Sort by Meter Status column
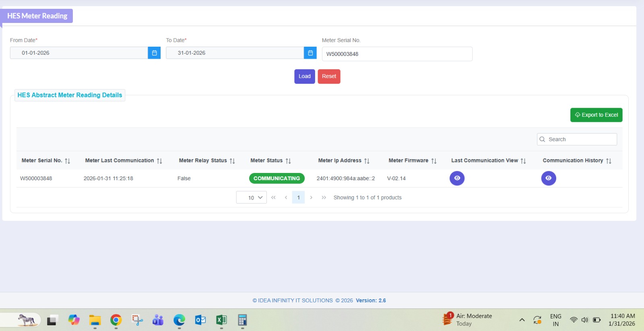This screenshot has height=331, width=644. [x=288, y=161]
